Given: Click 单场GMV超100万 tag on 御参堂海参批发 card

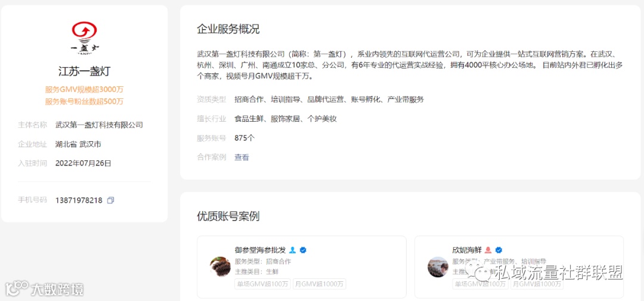Looking at the screenshot, I should point(262,284).
